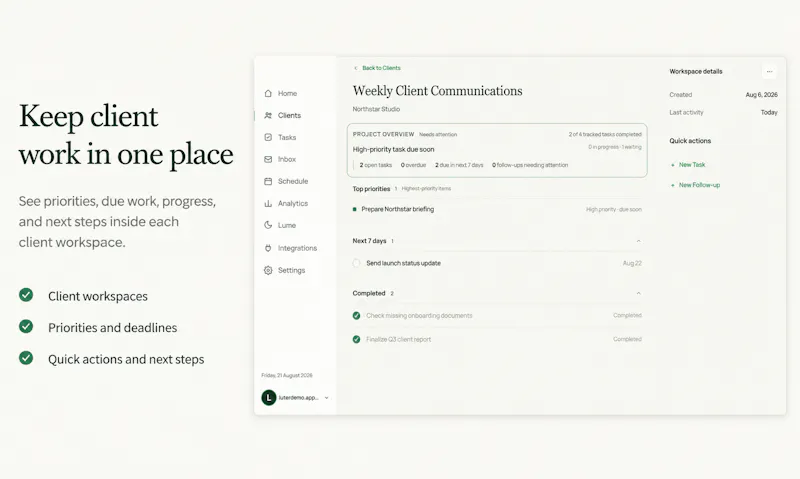Image resolution: width=800 pixels, height=479 pixels.
Task: Click the High-priority task due soon heading
Action: 393,149
